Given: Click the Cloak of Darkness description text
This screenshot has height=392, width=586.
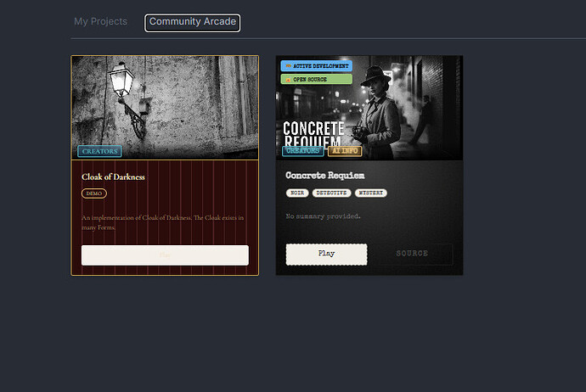Looking at the screenshot, I should (161, 222).
